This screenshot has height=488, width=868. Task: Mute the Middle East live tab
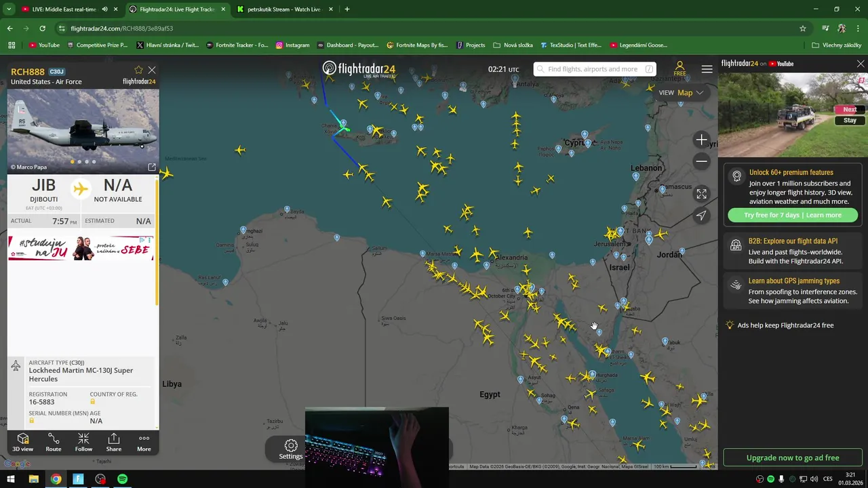pyautogui.click(x=104, y=9)
